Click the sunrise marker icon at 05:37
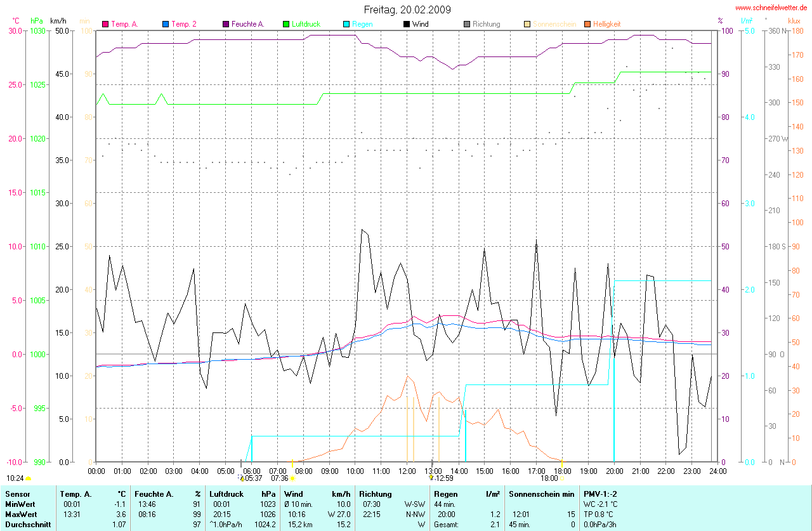 tap(242, 478)
